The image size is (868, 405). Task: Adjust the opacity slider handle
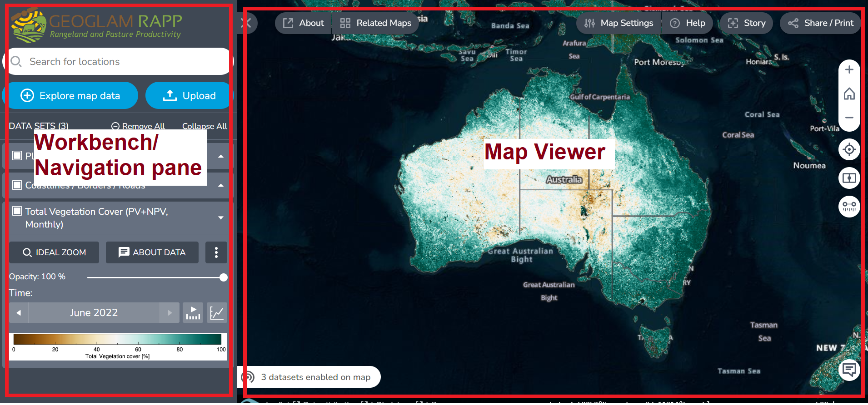click(223, 277)
